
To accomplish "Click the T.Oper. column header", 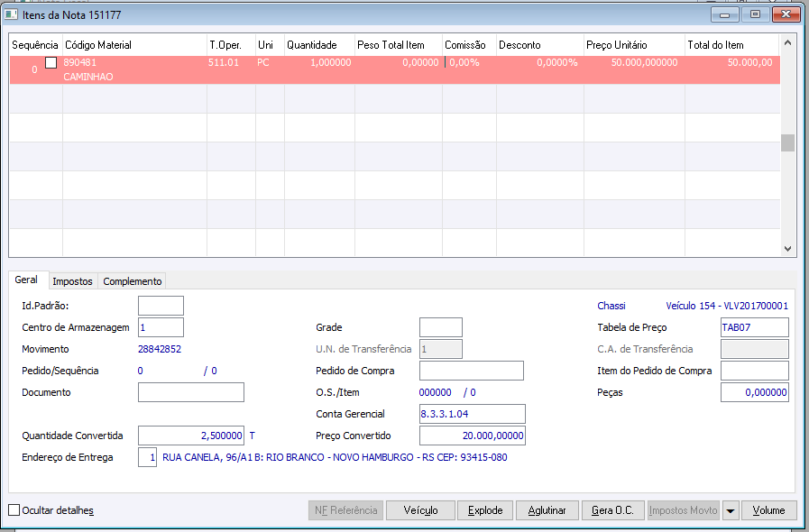I will tap(231, 45).
